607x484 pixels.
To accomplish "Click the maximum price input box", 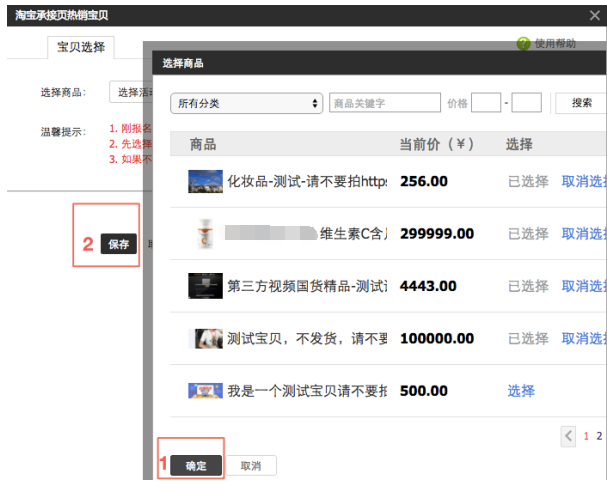I will pos(526,103).
